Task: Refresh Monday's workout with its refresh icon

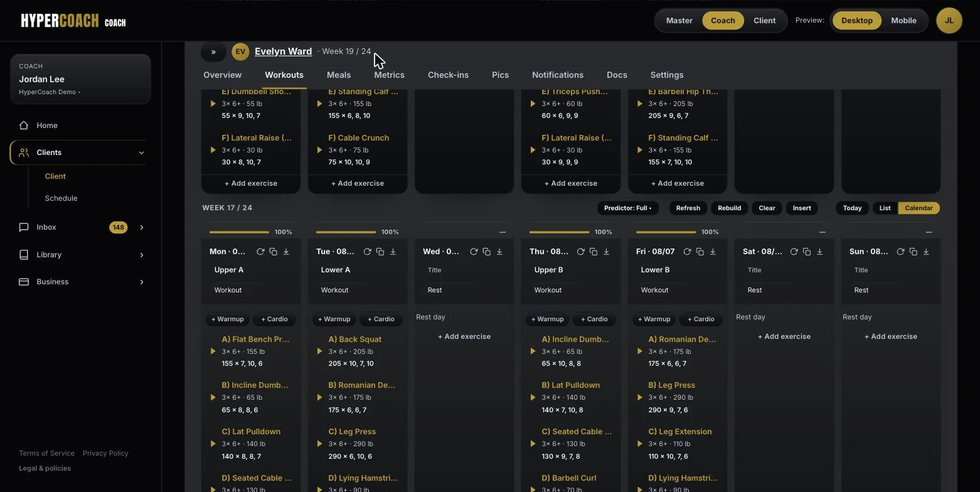Action: [260, 252]
